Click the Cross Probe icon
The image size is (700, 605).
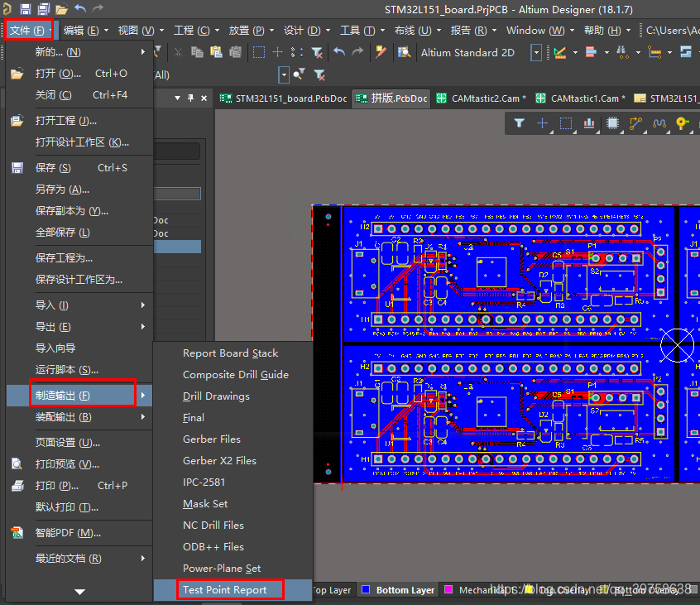pyautogui.click(x=381, y=52)
